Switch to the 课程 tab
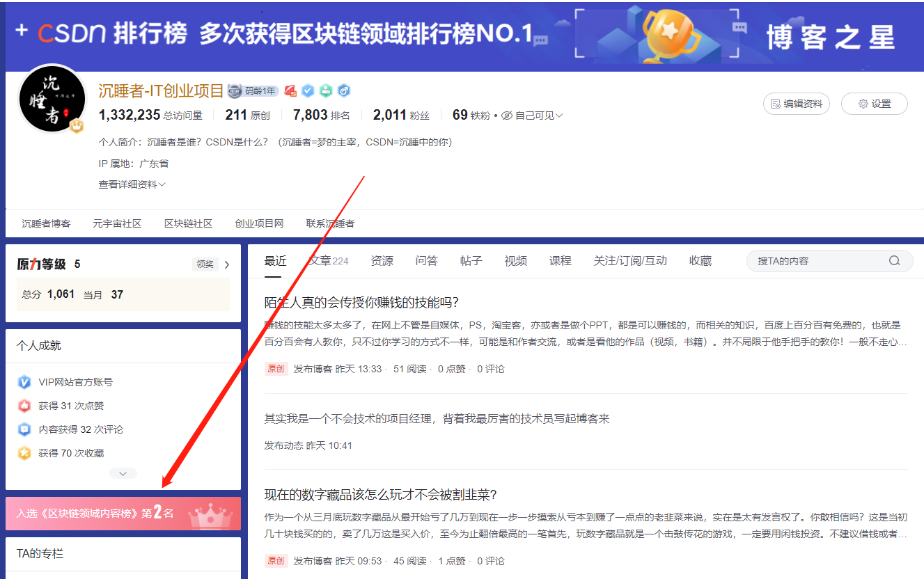This screenshot has width=924, height=579. tap(561, 261)
